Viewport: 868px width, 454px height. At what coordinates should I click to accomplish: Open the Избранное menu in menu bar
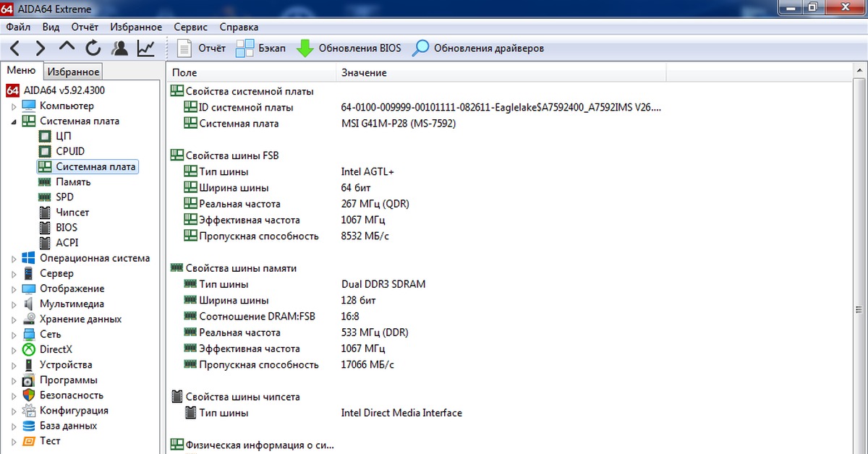coord(136,27)
